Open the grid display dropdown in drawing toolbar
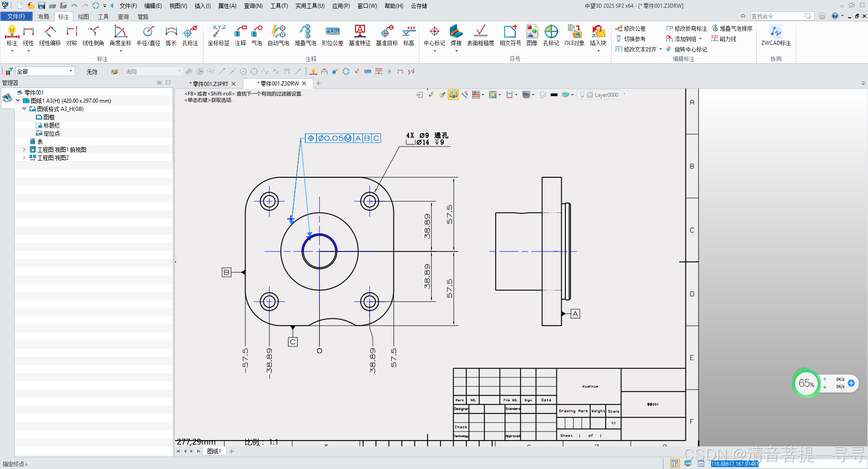The image size is (868, 469). [x=483, y=95]
